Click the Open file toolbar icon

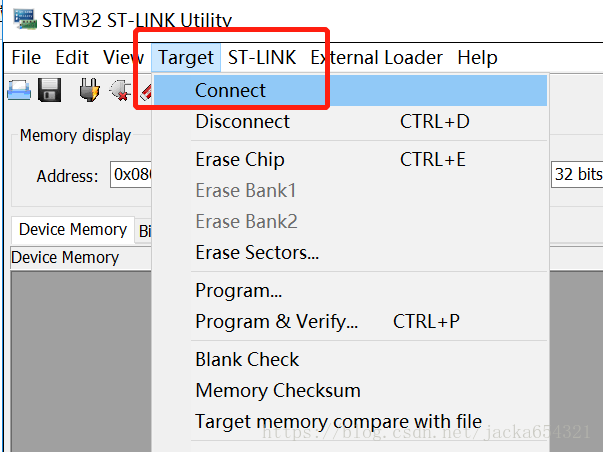(x=19, y=92)
